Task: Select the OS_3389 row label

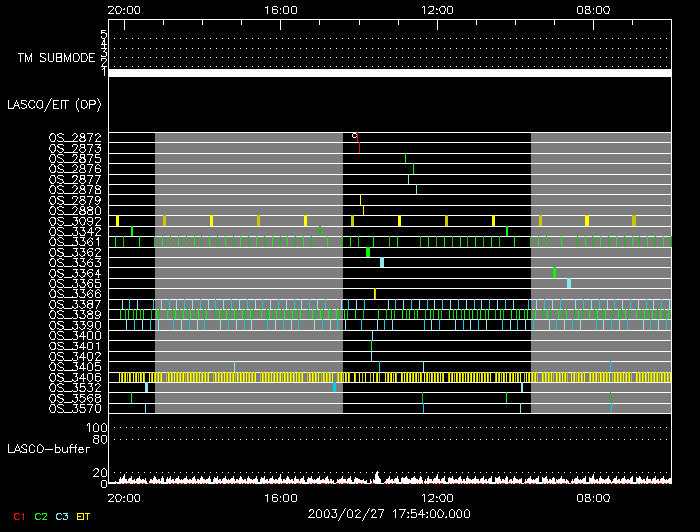Action: [75, 314]
